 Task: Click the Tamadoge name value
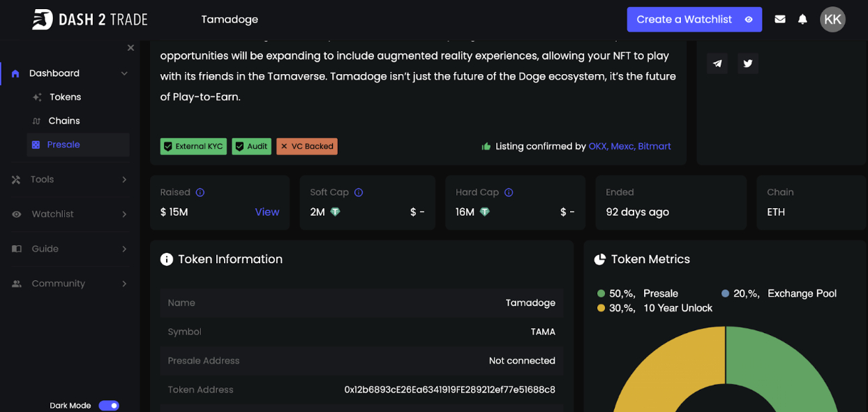pos(530,303)
